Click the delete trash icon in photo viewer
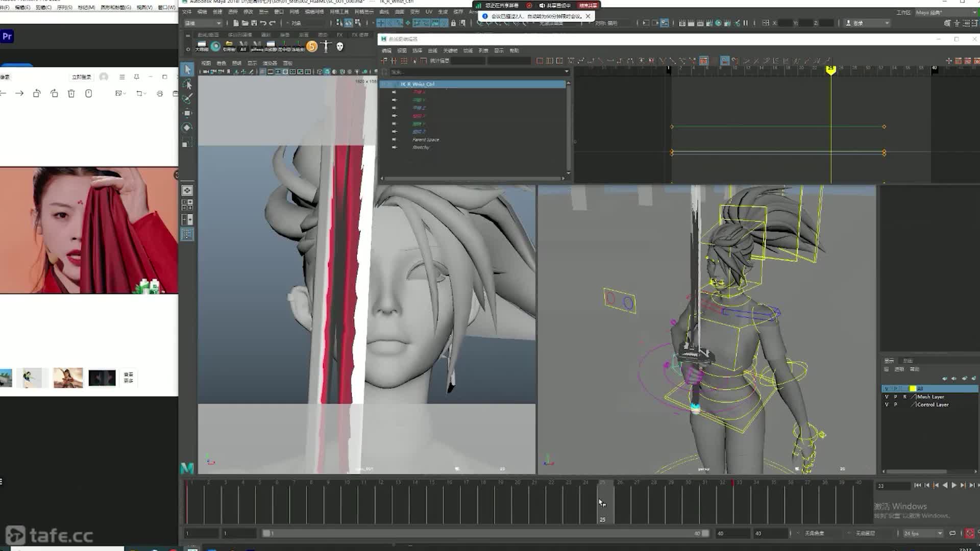The width and height of the screenshot is (980, 551). [x=71, y=93]
